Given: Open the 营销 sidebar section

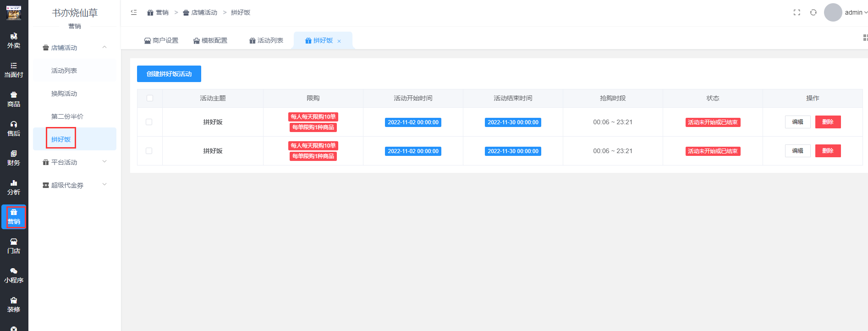Looking at the screenshot, I should 14,217.
